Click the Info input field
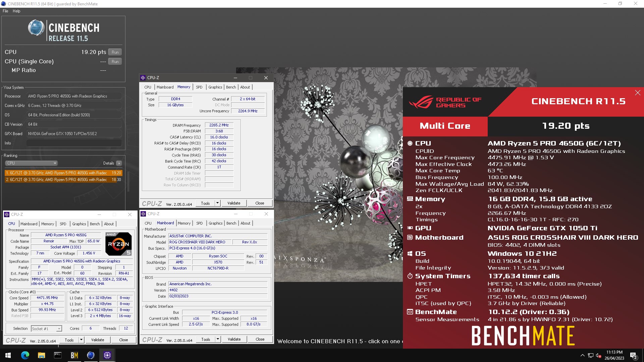644x362 pixels. [x=74, y=143]
